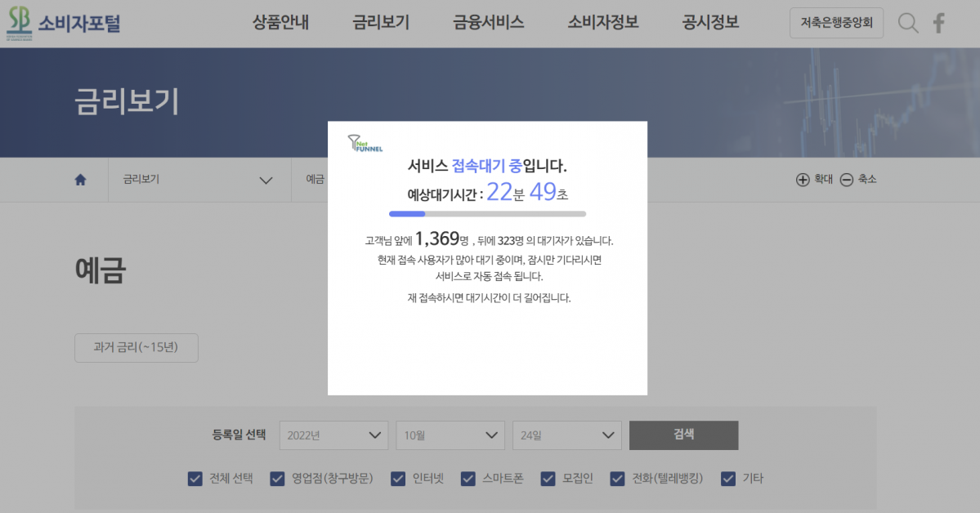Click the search button labeled 검색
This screenshot has height=513, width=980.
(682, 435)
